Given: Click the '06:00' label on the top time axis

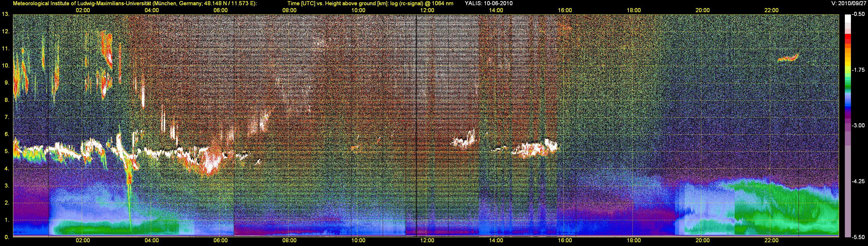Looking at the screenshot, I should pos(221,10).
